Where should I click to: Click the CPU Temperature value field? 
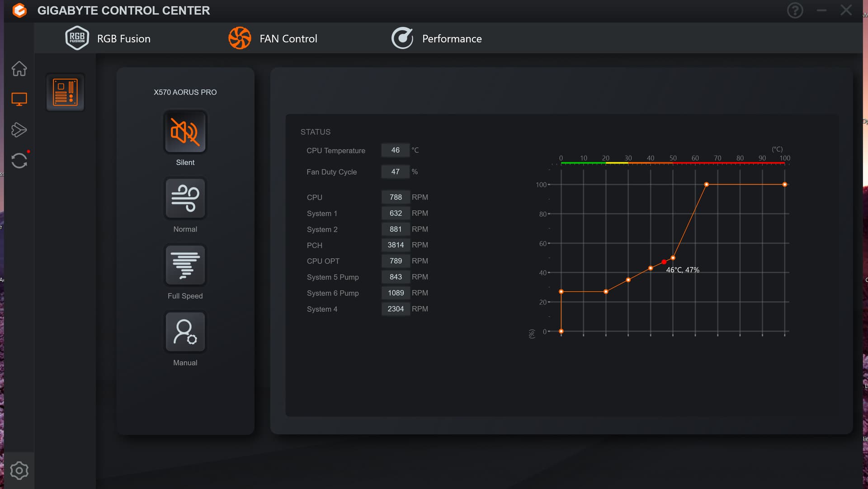pos(395,150)
